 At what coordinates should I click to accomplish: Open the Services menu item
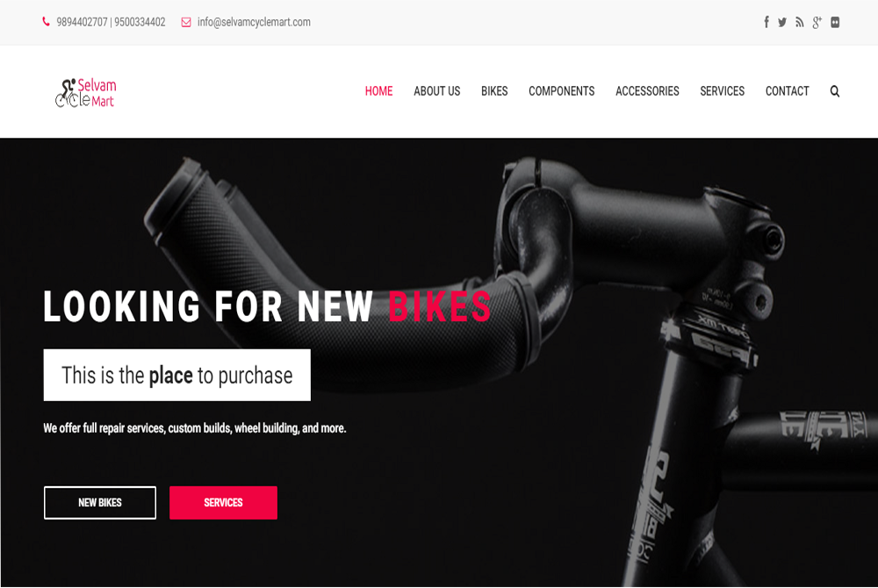tap(723, 91)
